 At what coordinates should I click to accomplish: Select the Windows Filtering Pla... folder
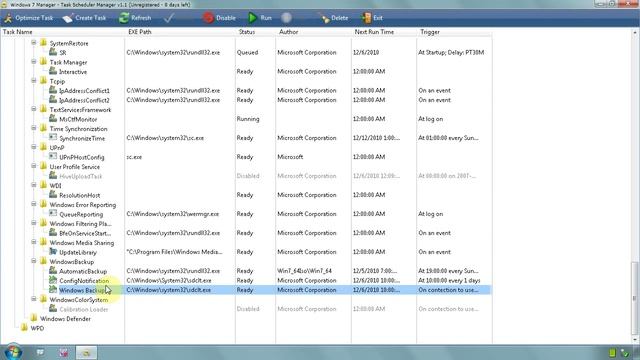(x=80, y=224)
